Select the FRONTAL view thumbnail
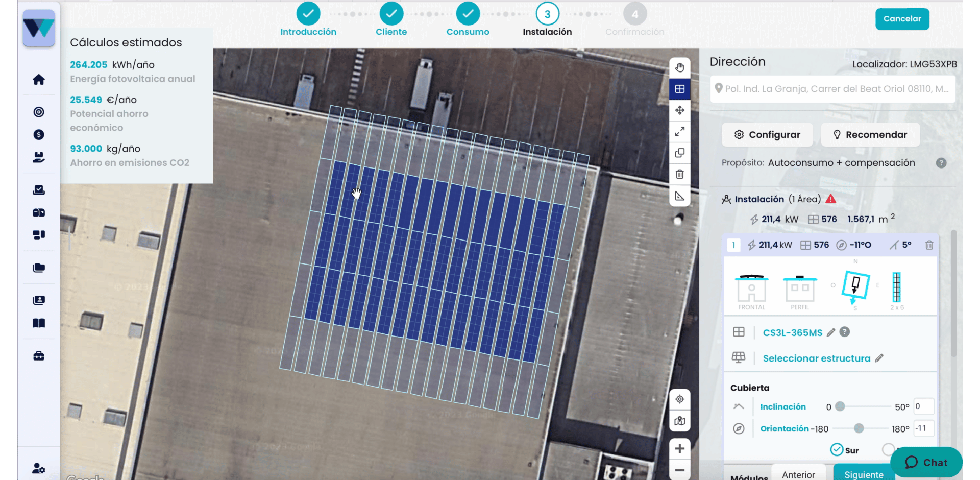The width and height of the screenshot is (980, 480). pos(751,292)
